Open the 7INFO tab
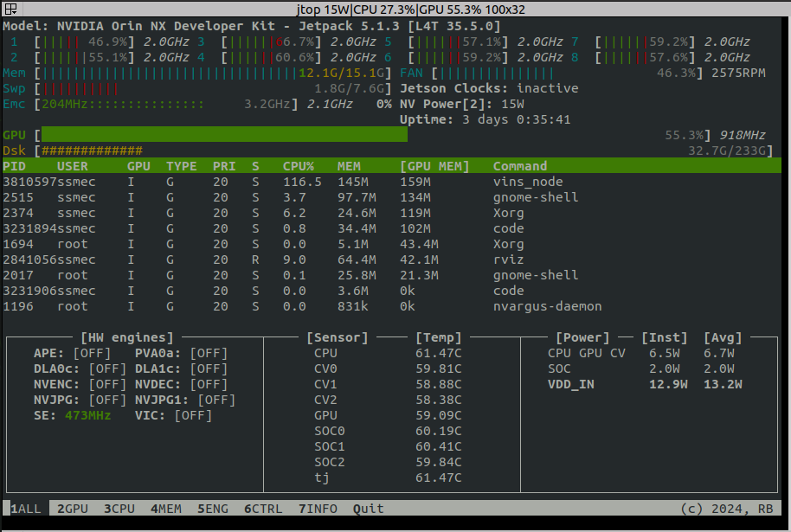 click(318, 509)
